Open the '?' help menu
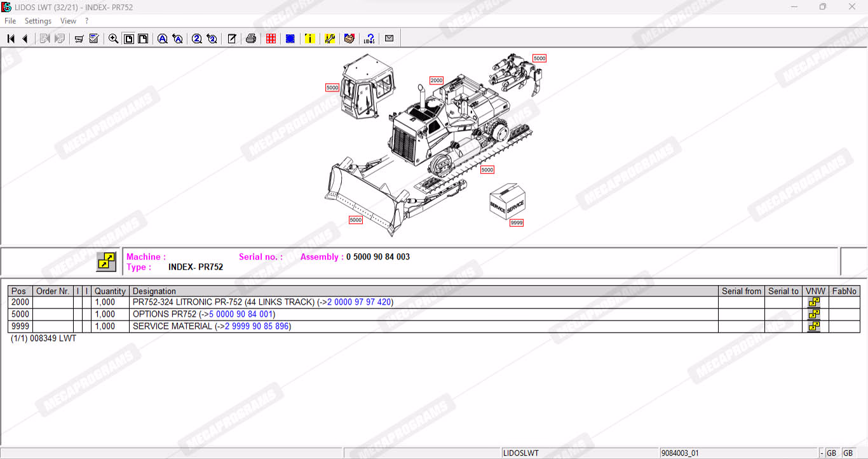The image size is (868, 459). click(87, 21)
